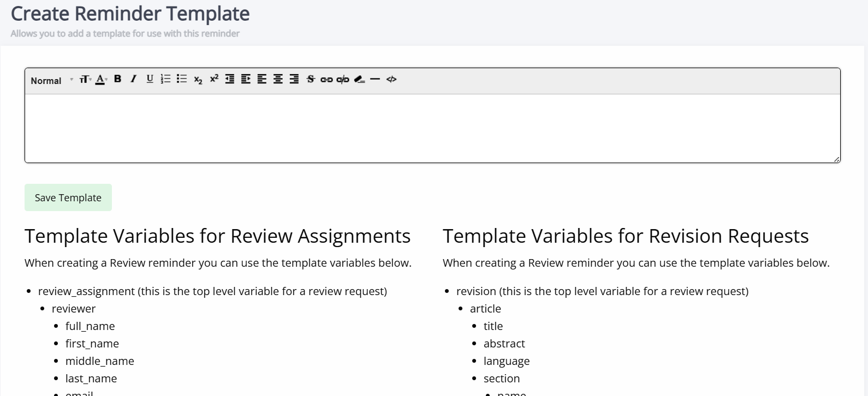868x396 pixels.
Task: Select the 'review_assignment' top-level variable line
Action: click(x=212, y=291)
